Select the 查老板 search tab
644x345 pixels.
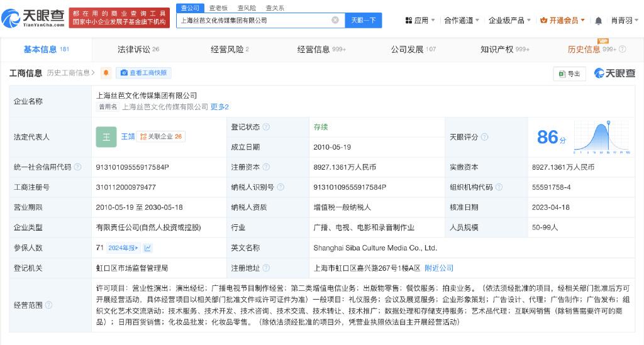point(218,8)
